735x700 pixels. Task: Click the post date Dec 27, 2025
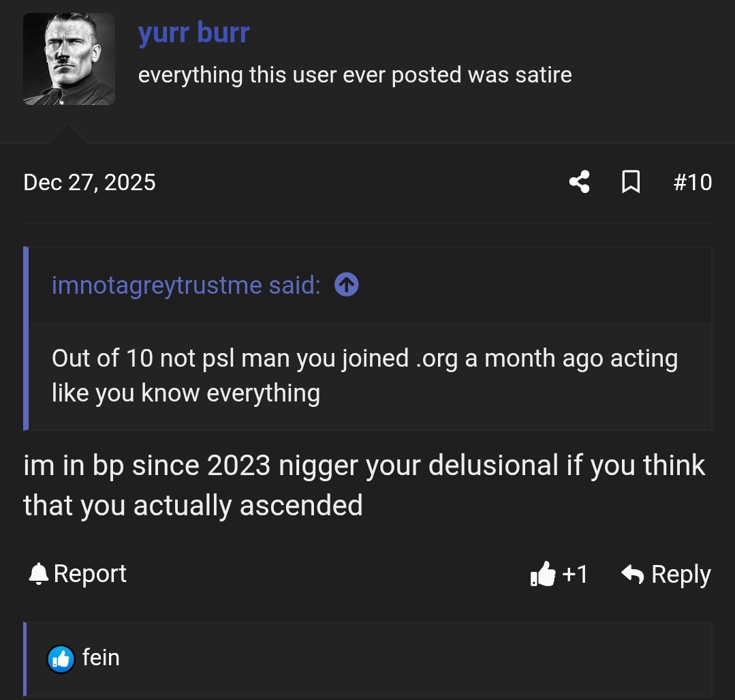click(x=89, y=181)
